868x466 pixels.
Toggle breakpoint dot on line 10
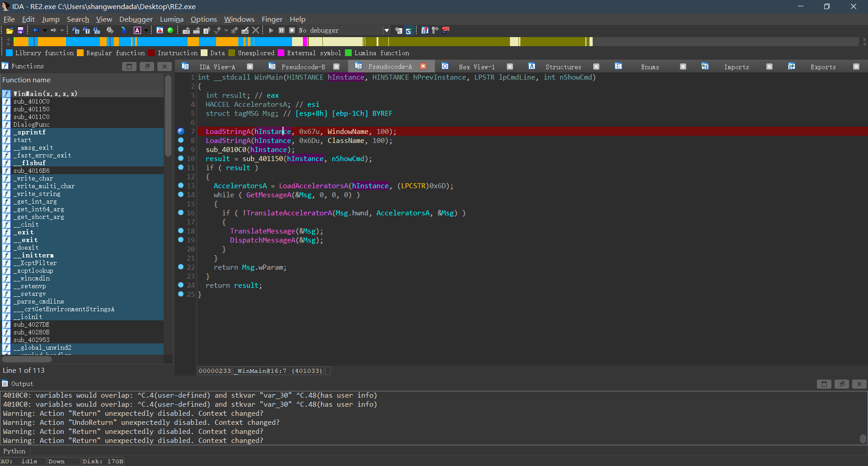pos(181,158)
